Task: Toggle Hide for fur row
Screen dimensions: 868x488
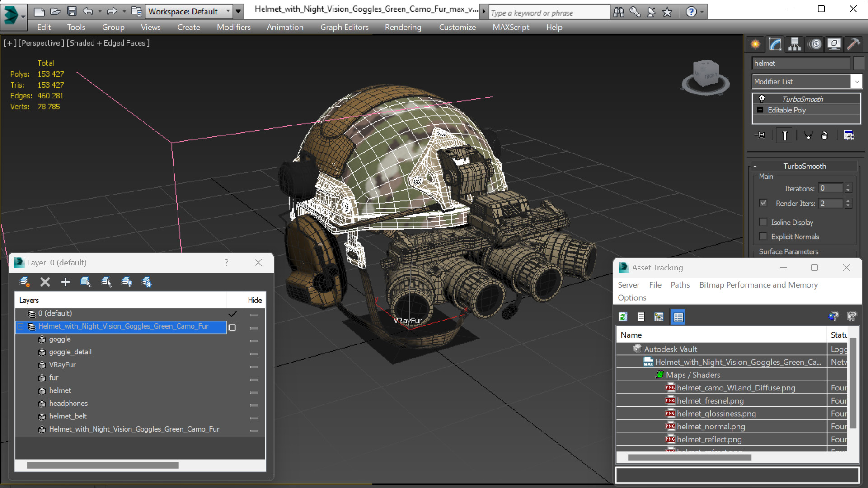Action: coord(254,379)
